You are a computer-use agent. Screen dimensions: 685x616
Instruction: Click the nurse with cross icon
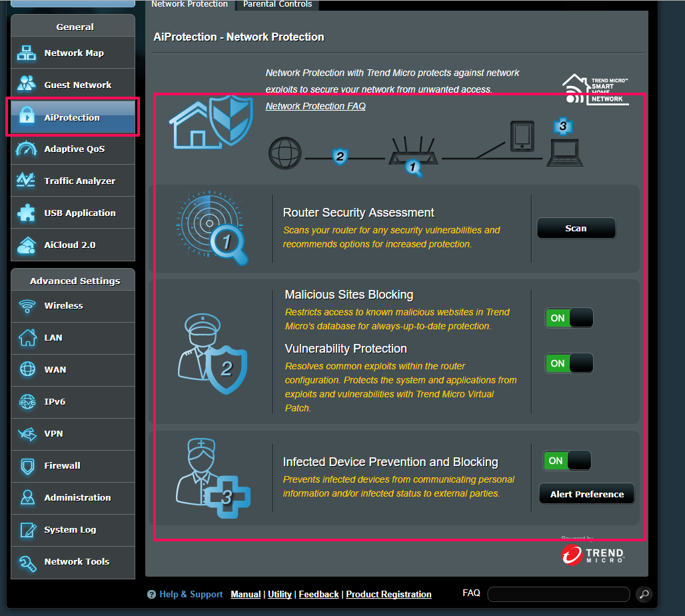pos(213,479)
